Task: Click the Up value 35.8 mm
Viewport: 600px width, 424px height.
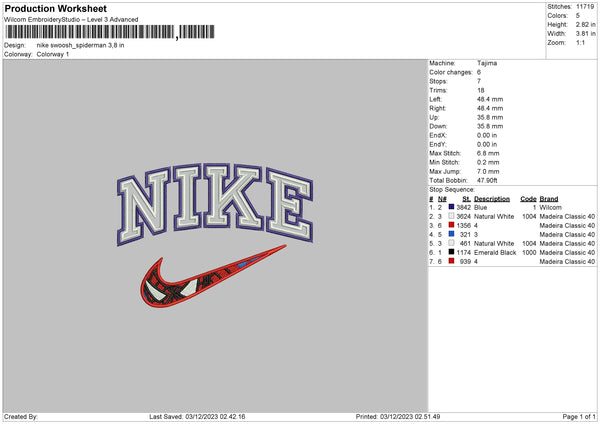Action: [x=490, y=117]
